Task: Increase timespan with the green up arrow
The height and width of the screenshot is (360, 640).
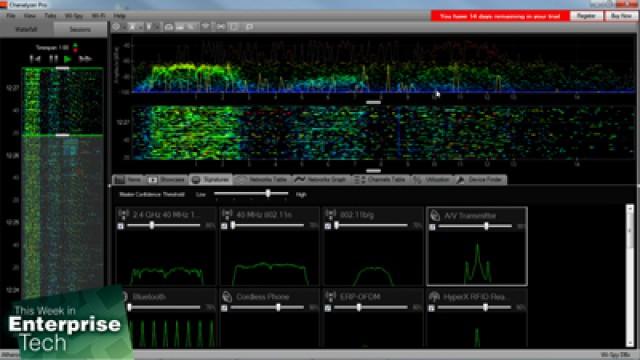Action: click(x=75, y=45)
